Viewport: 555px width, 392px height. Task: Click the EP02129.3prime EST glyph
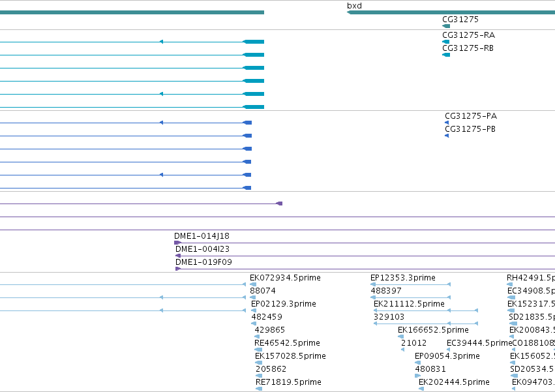click(x=254, y=310)
